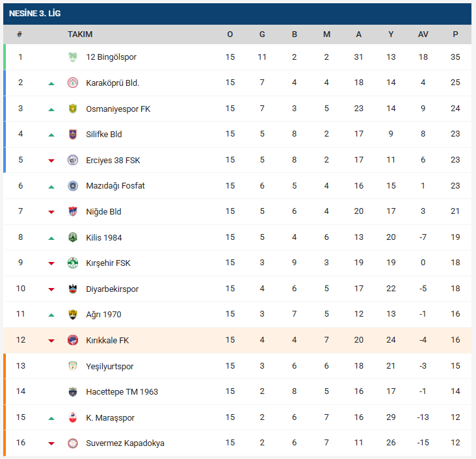Click the Karaköprü Bld. team crest
The image size is (476, 459).
73,83
